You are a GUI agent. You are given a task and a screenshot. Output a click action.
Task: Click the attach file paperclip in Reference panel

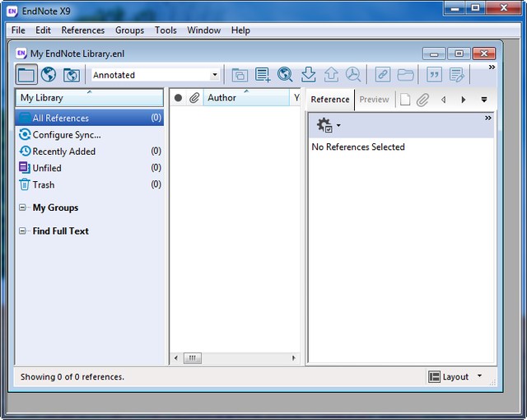pyautogui.click(x=422, y=100)
